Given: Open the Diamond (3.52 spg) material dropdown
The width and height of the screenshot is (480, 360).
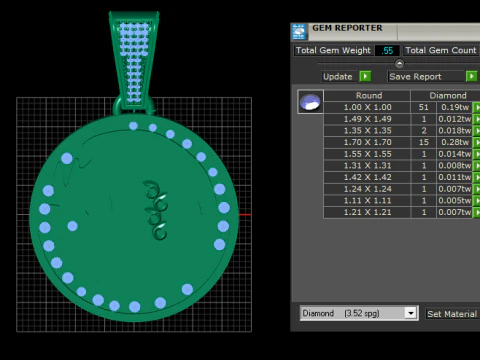Looking at the screenshot, I should [411, 313].
